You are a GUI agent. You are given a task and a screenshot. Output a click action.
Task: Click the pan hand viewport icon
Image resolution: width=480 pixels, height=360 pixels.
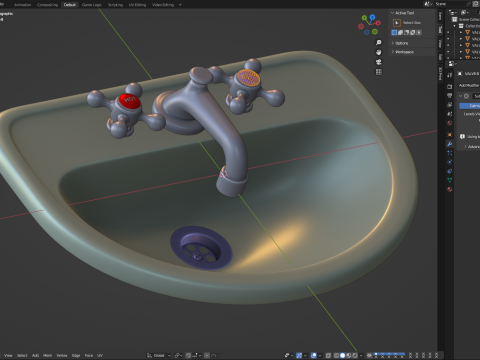(x=379, y=52)
